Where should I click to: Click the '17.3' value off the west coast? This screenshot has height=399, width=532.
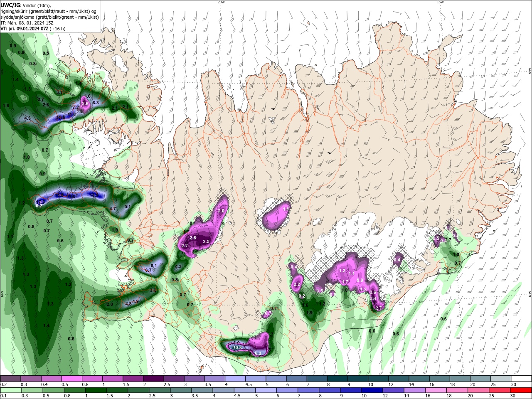tap(41, 202)
